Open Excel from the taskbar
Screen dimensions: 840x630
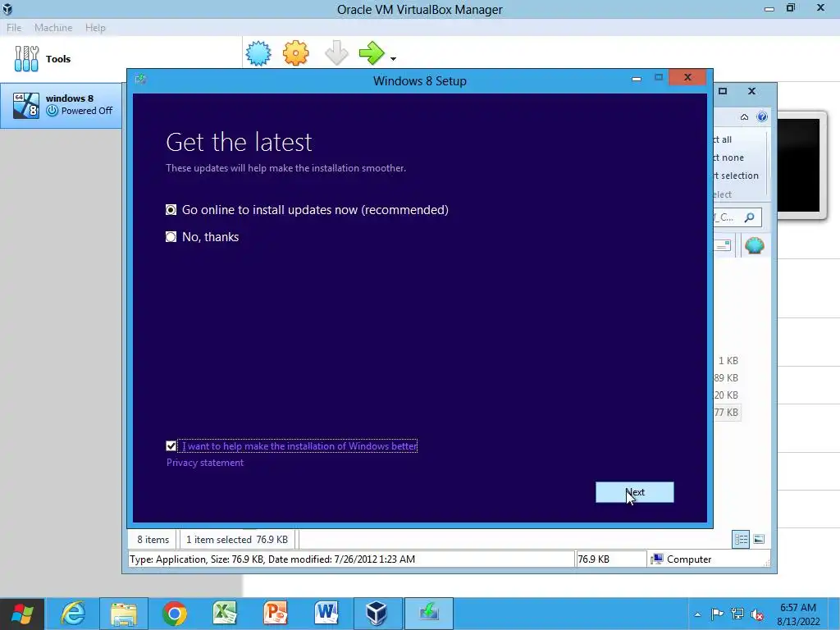[225, 614]
